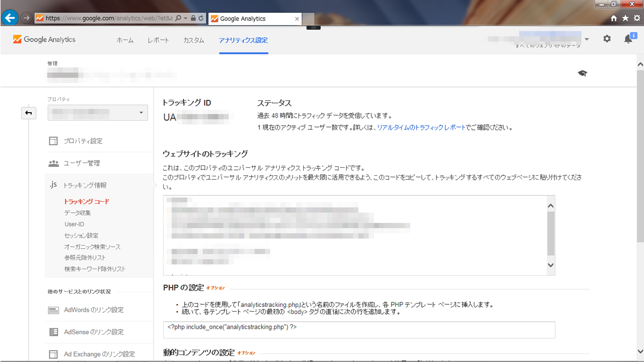Switch to the カスタム tab
The width and height of the screenshot is (644, 362).
pos(194,40)
